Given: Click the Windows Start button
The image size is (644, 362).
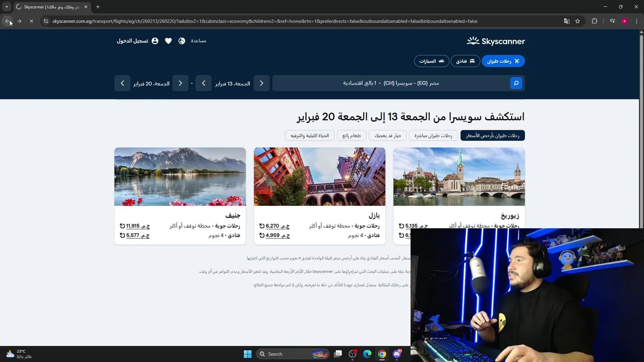Looking at the screenshot, I should [x=248, y=354].
